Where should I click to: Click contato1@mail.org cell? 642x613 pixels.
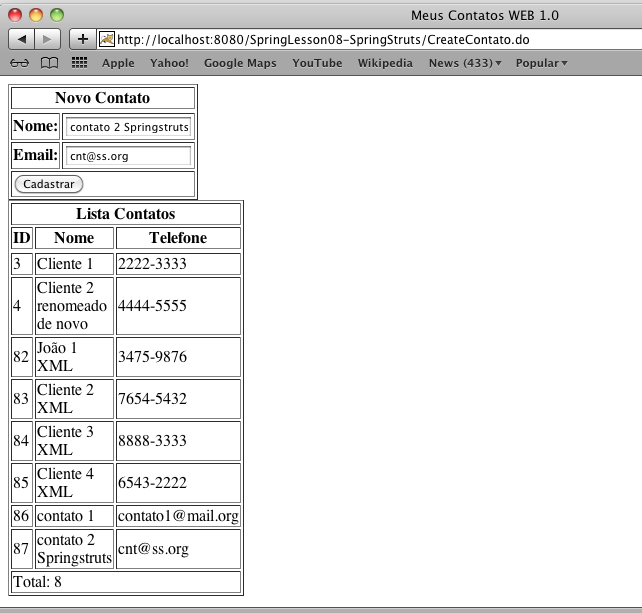click(178, 516)
